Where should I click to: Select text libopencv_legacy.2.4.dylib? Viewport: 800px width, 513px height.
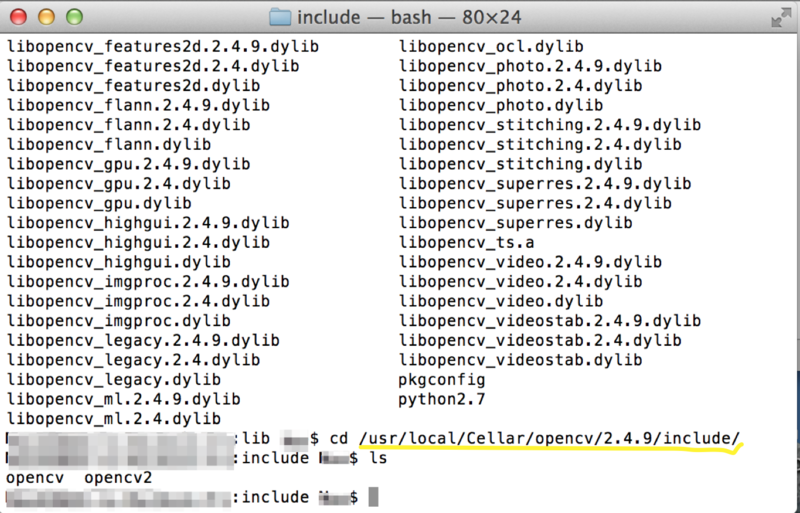click(133, 360)
